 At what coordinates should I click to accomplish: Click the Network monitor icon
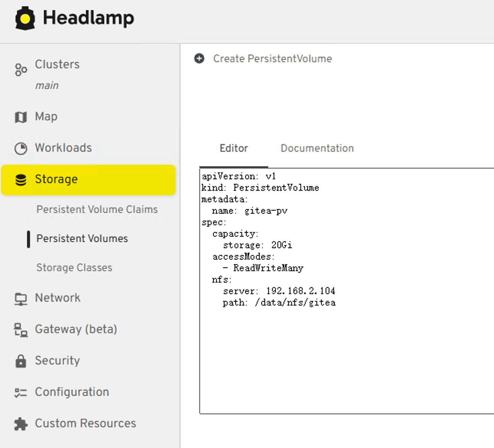click(x=21, y=299)
